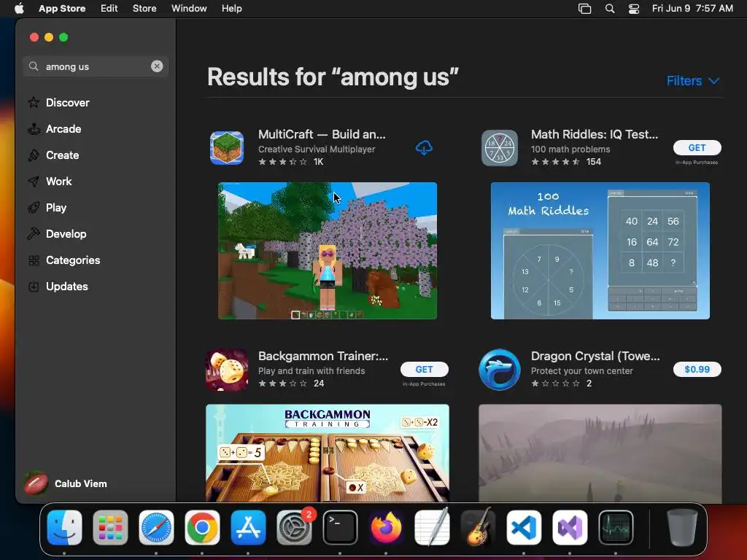Image resolution: width=747 pixels, height=560 pixels.
Task: Open the Trash in the dock
Action: pyautogui.click(x=682, y=528)
